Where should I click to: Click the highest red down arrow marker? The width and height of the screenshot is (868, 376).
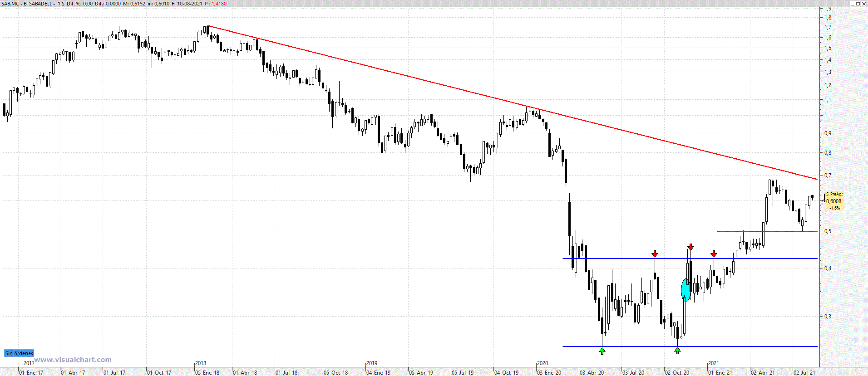[x=690, y=247]
